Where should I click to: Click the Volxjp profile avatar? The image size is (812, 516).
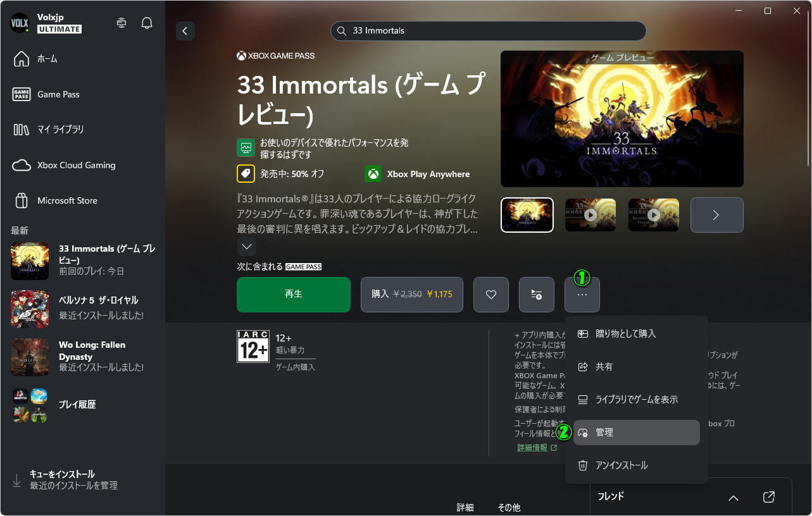click(20, 23)
